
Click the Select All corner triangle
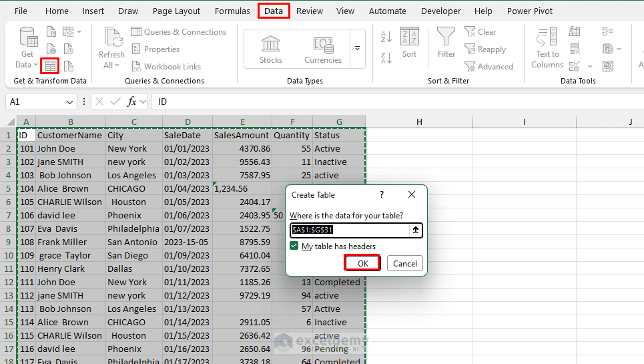click(11, 122)
